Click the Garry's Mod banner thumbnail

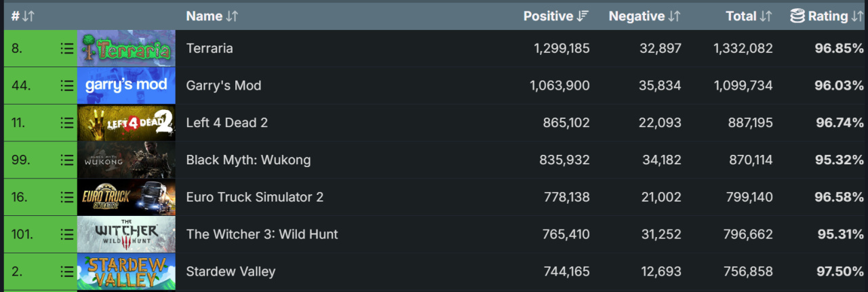pyautogui.click(x=126, y=86)
